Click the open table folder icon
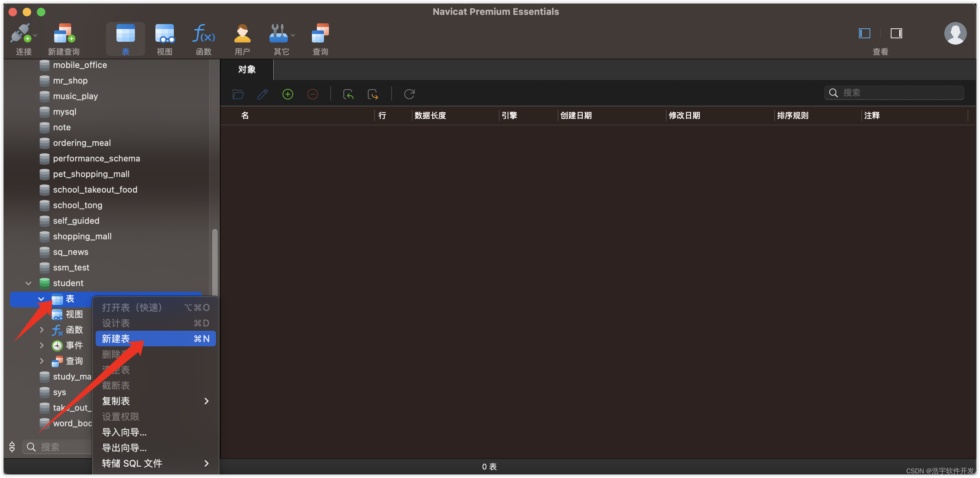 tap(238, 94)
